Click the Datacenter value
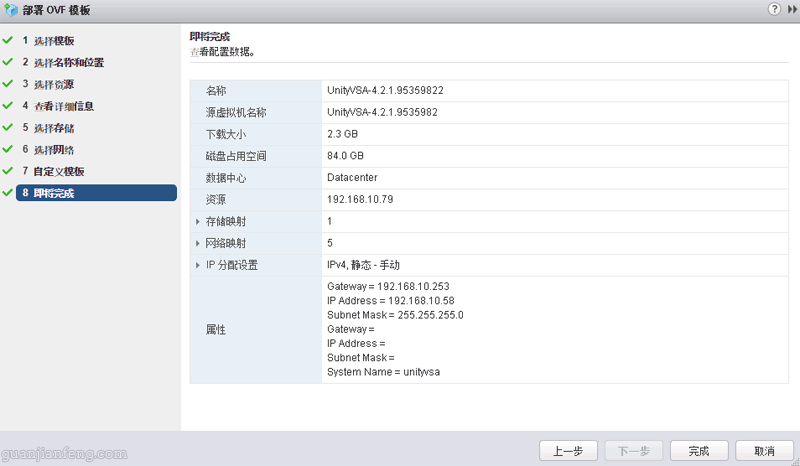The height and width of the screenshot is (466, 800). (x=352, y=178)
